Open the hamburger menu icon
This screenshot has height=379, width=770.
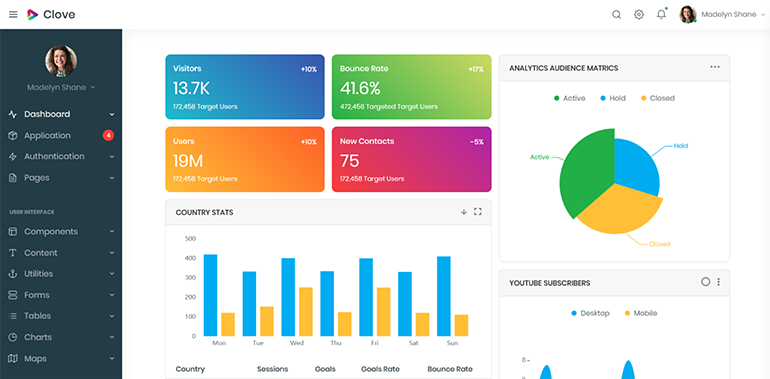click(13, 15)
